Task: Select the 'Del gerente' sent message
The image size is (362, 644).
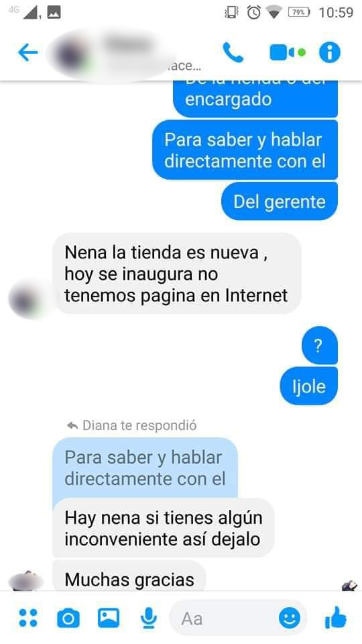Action: [x=280, y=202]
